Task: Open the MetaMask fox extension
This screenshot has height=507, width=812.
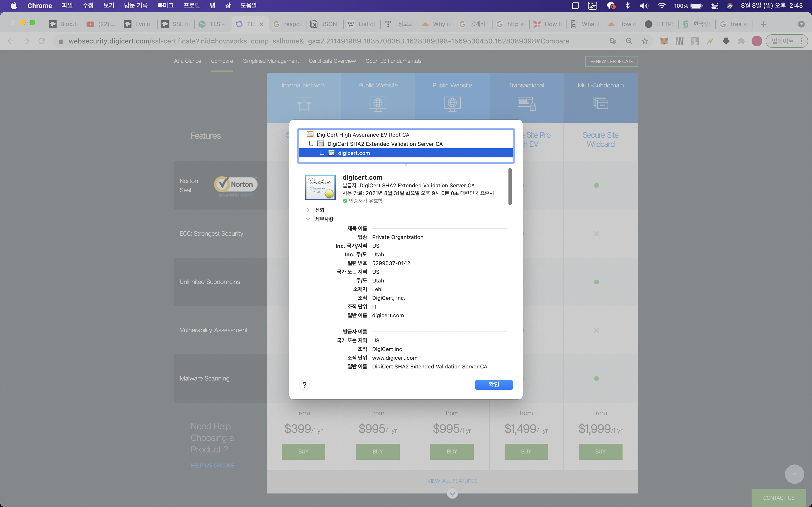Action: pos(664,41)
